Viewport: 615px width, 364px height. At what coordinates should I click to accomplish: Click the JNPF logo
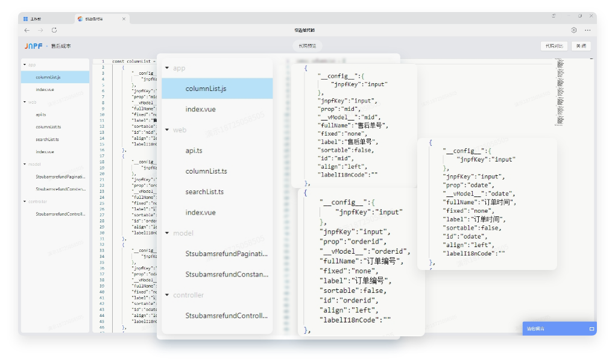tap(33, 46)
